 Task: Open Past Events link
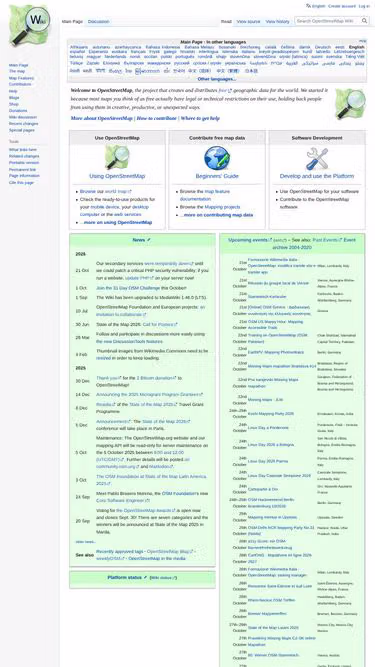(327, 240)
